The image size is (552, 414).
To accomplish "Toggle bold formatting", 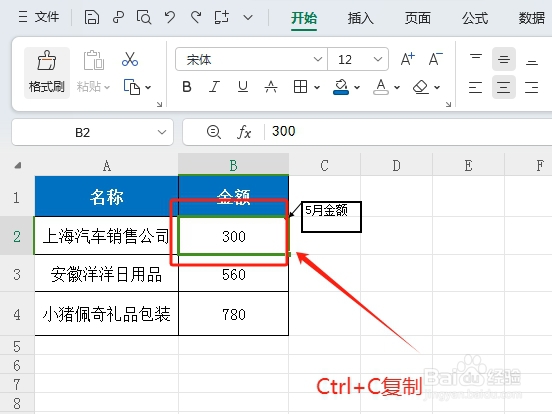I will [x=187, y=87].
